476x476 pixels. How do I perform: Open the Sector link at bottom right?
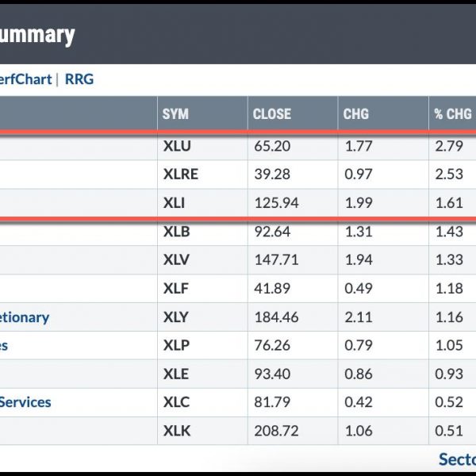tap(458, 459)
